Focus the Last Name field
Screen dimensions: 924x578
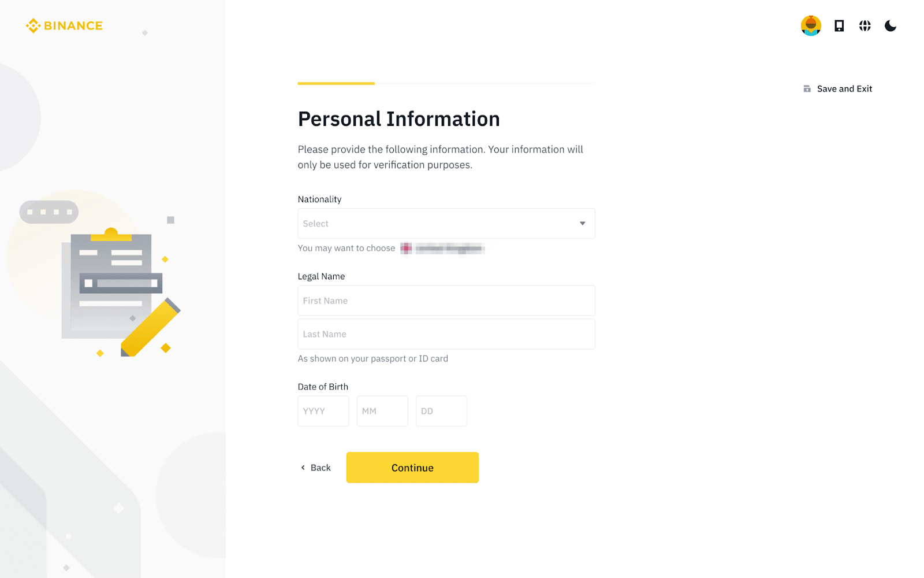446,334
